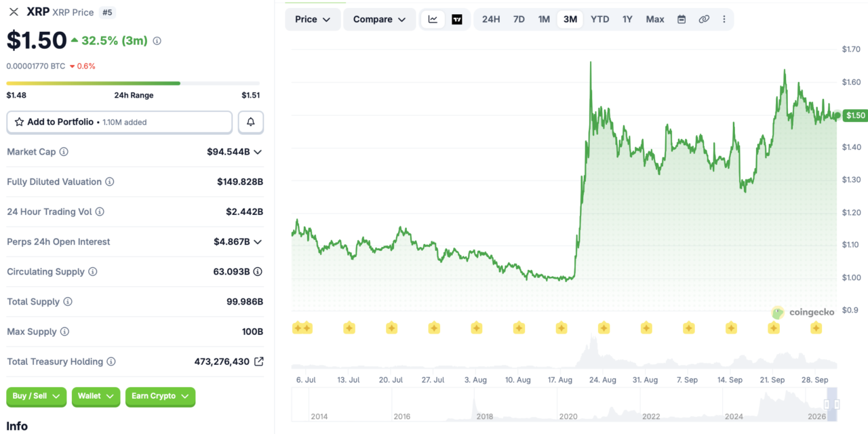
Task: Expand the Perps 24h Open Interest chevron
Action: pos(258,241)
